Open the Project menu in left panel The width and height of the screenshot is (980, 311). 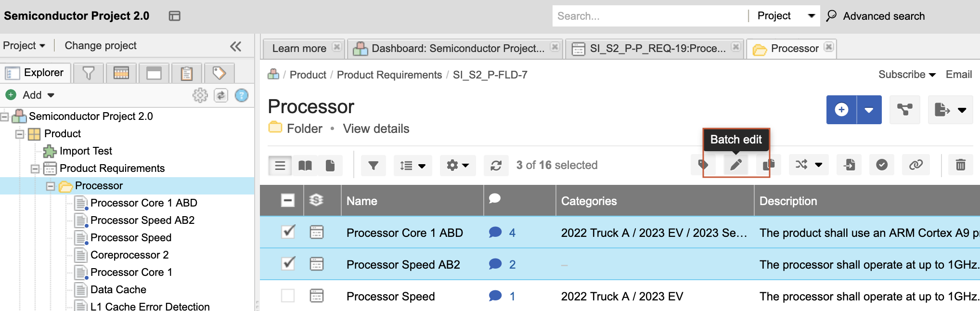(x=24, y=45)
